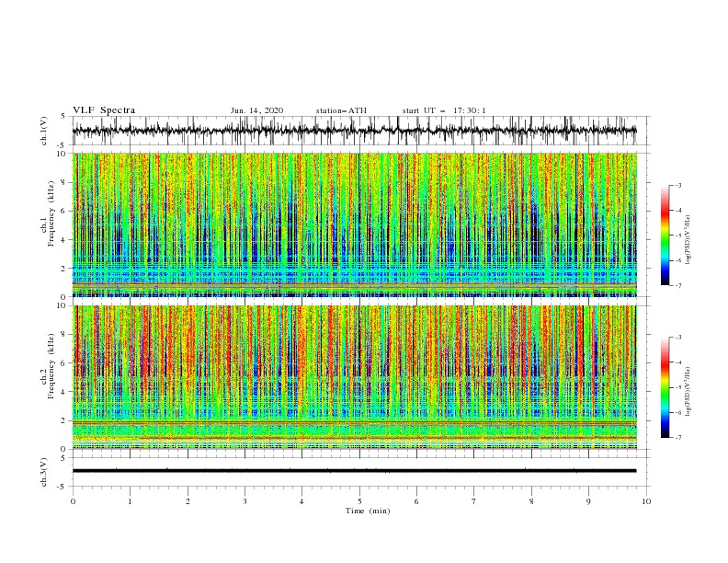Click the "VLF Spectra" title text
The height and width of the screenshot is (563, 728).
[104, 110]
